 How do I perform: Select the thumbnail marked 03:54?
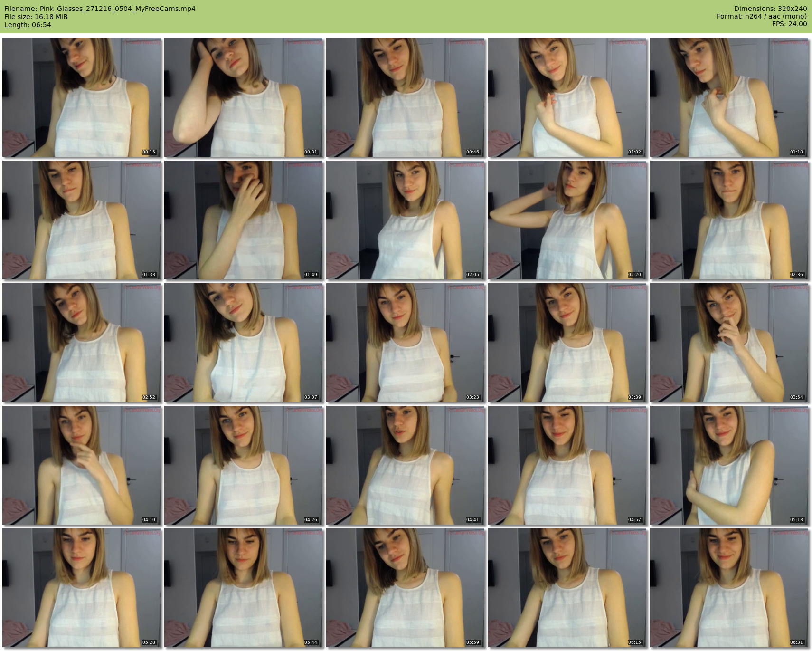click(729, 343)
